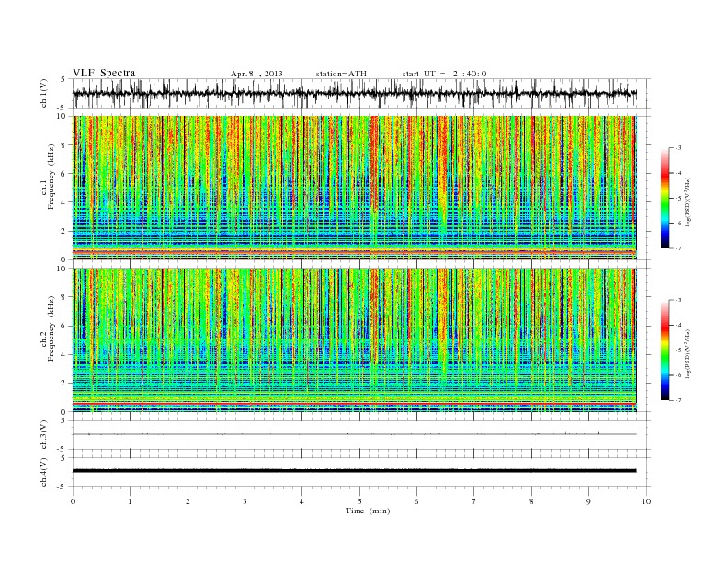The image size is (728, 563).
Task: Click the ch.1 spectrogram color scale bar
Action: 665,199
